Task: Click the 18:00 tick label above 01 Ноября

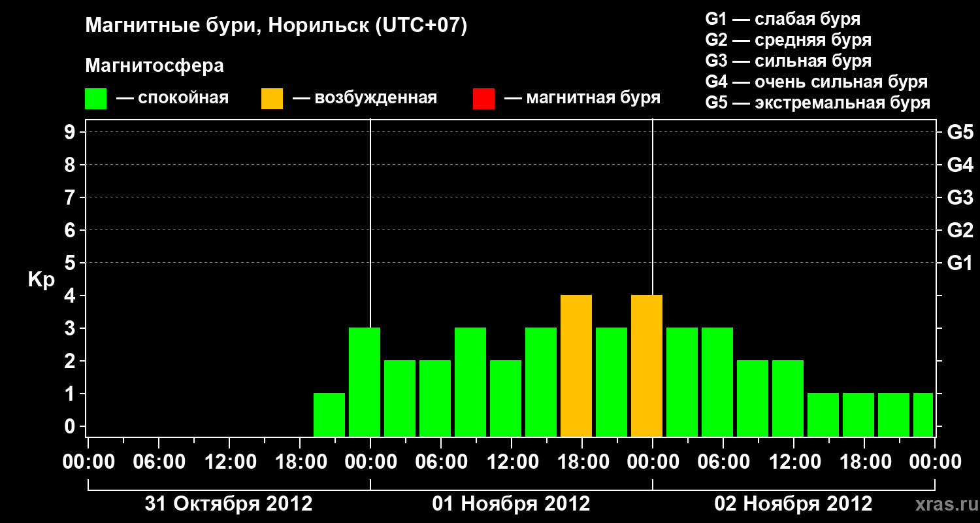Action: [583, 462]
